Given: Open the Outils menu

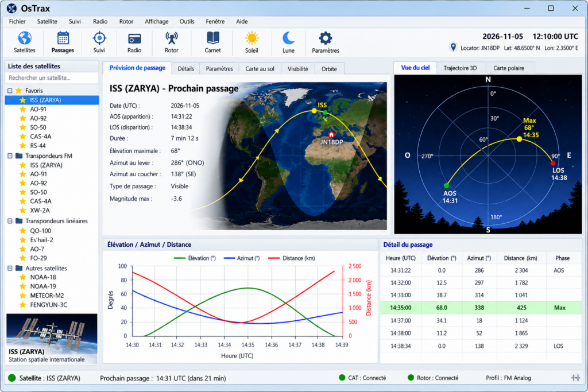Looking at the screenshot, I should pos(187,21).
